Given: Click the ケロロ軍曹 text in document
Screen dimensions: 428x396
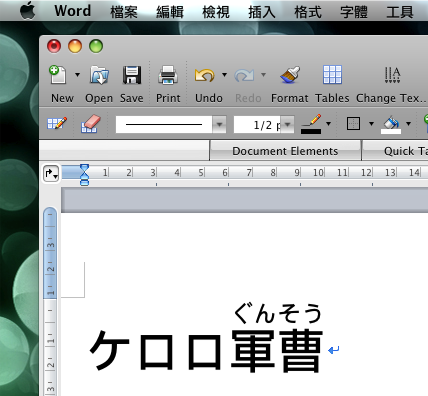Looking at the screenshot, I should coord(206,351).
